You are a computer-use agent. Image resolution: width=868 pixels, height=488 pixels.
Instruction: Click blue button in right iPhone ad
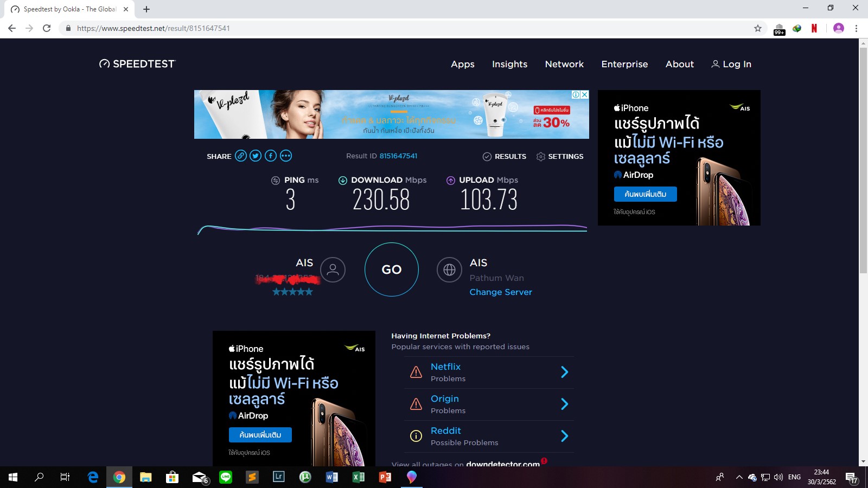tap(645, 194)
